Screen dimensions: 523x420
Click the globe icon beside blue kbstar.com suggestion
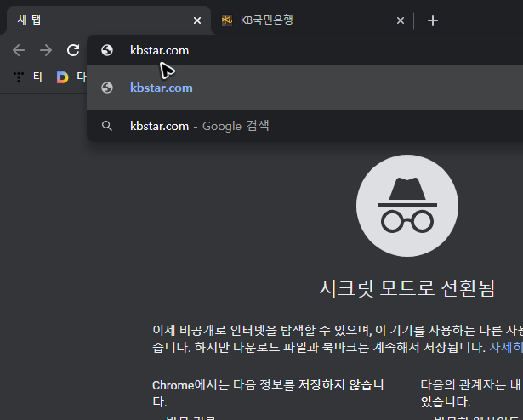(107, 88)
